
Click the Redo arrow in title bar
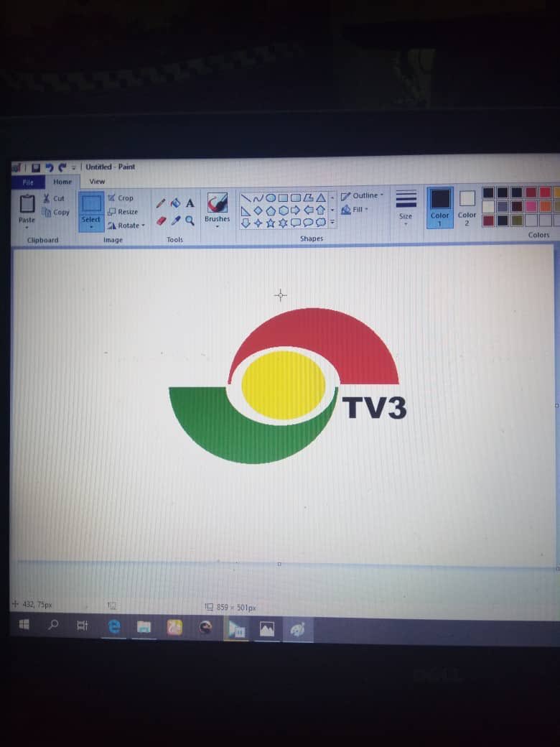pos(62,167)
